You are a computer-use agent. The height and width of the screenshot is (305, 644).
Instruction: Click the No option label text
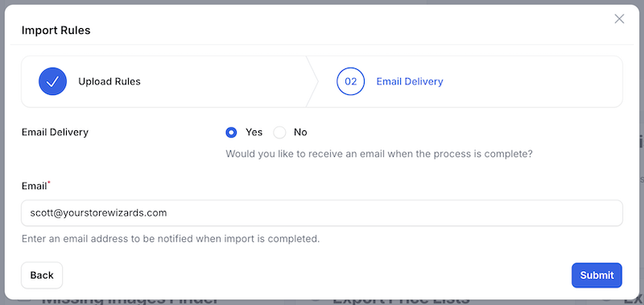pyautogui.click(x=300, y=132)
